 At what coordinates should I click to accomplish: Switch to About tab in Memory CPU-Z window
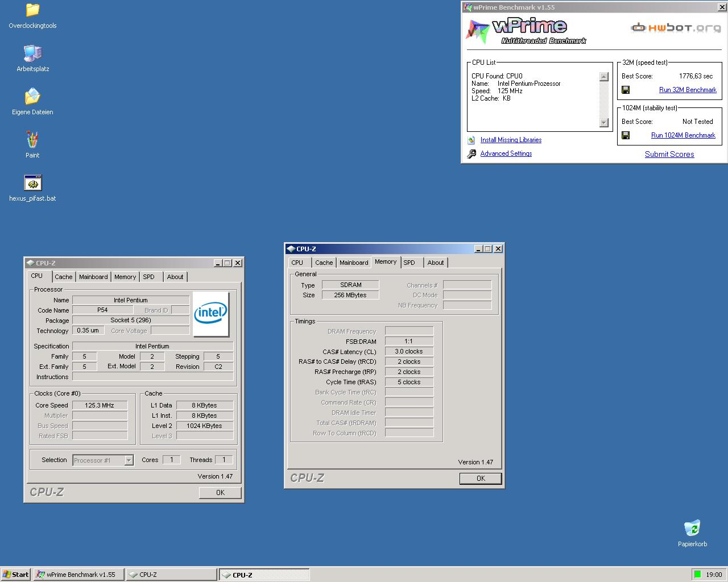tap(436, 263)
